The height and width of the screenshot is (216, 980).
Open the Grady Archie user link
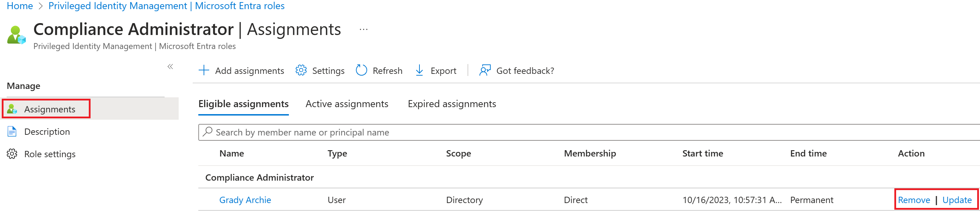[x=245, y=200]
